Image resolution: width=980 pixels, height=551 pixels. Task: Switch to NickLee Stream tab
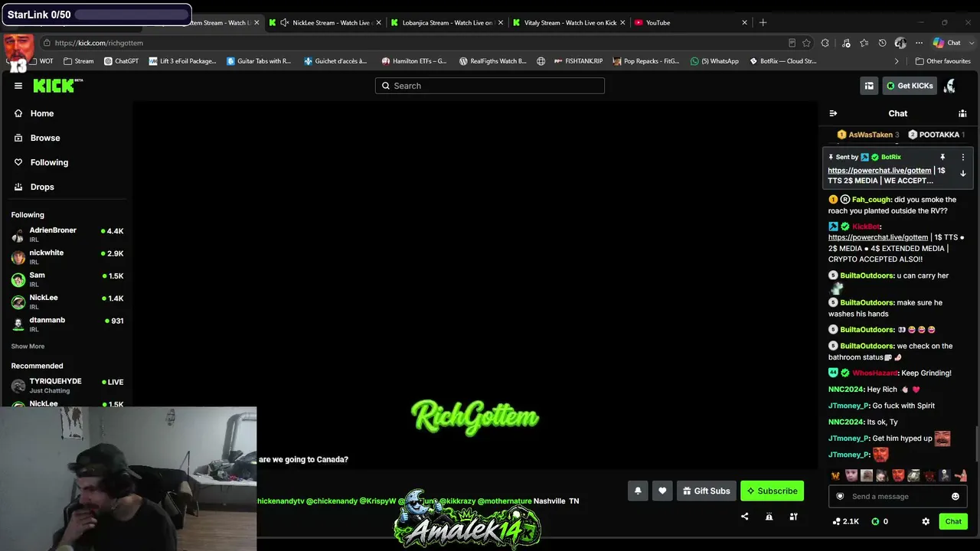tap(325, 23)
